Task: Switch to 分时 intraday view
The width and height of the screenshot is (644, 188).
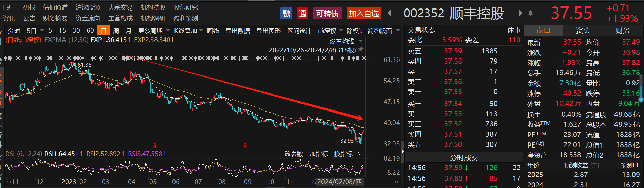Action: click(x=14, y=31)
